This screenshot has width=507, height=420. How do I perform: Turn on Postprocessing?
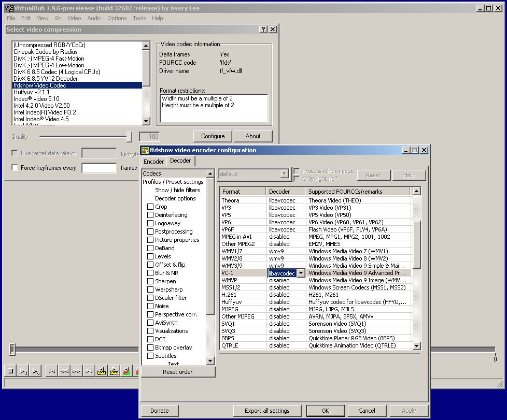(x=150, y=231)
